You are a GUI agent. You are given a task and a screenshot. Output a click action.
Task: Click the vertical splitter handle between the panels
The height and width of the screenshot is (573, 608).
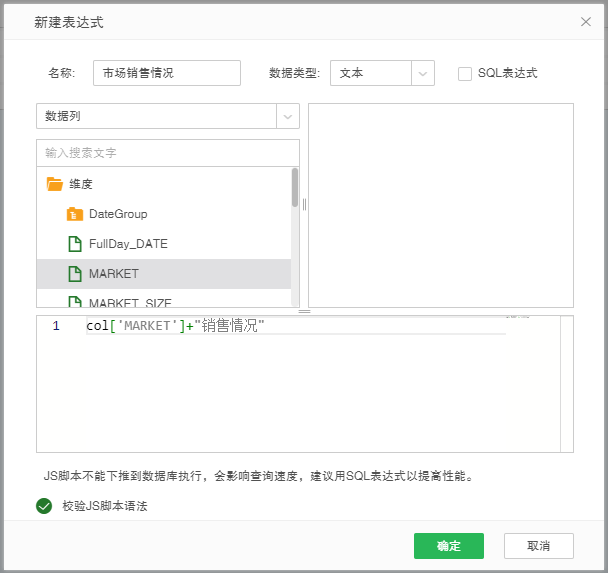tap(304, 204)
